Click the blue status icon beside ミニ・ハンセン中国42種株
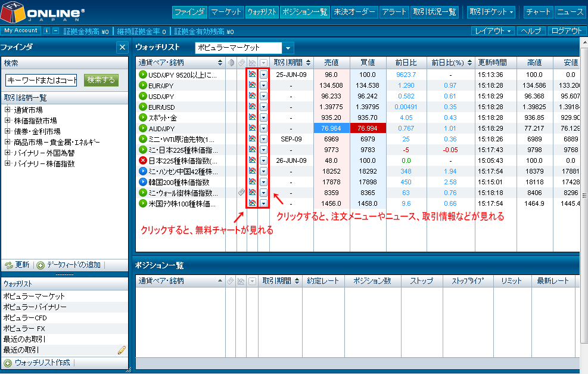The width and height of the screenshot is (588, 374). [142, 171]
